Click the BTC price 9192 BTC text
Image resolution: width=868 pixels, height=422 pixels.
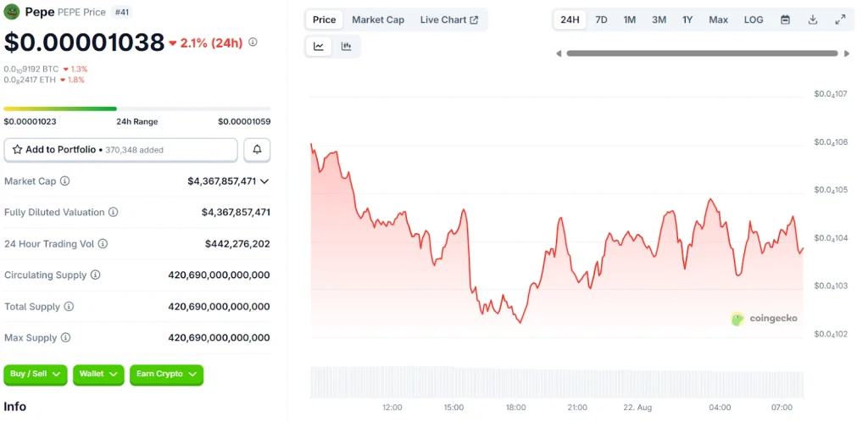pyautogui.click(x=31, y=69)
